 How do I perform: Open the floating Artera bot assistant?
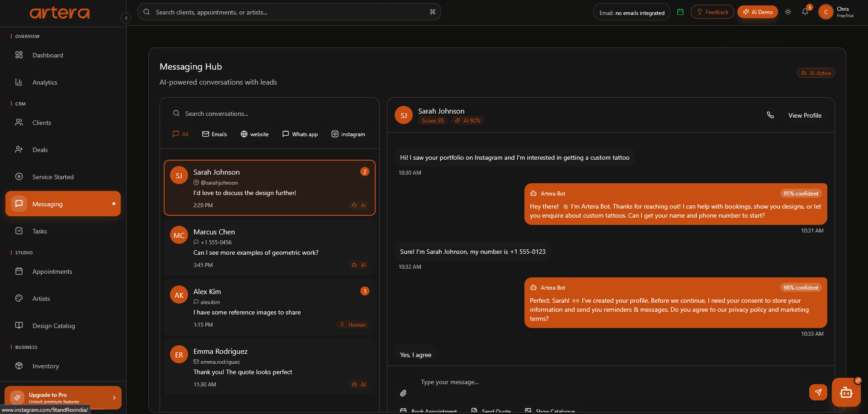pos(846,392)
